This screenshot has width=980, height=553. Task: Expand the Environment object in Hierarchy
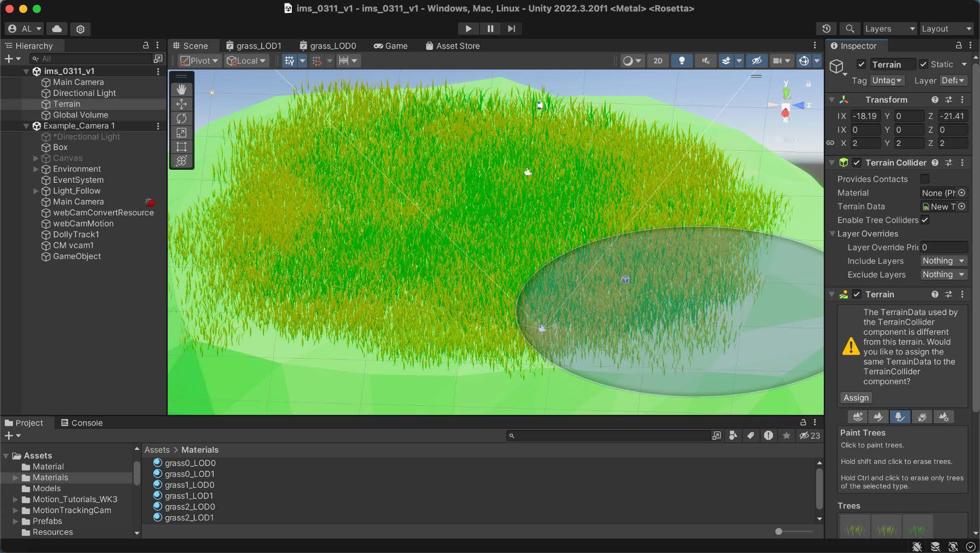pos(35,169)
